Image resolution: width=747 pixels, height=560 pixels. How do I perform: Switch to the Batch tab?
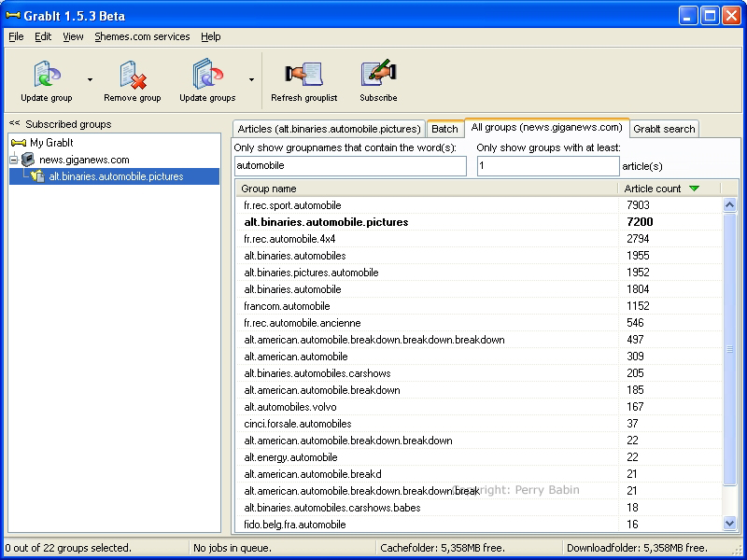point(445,129)
